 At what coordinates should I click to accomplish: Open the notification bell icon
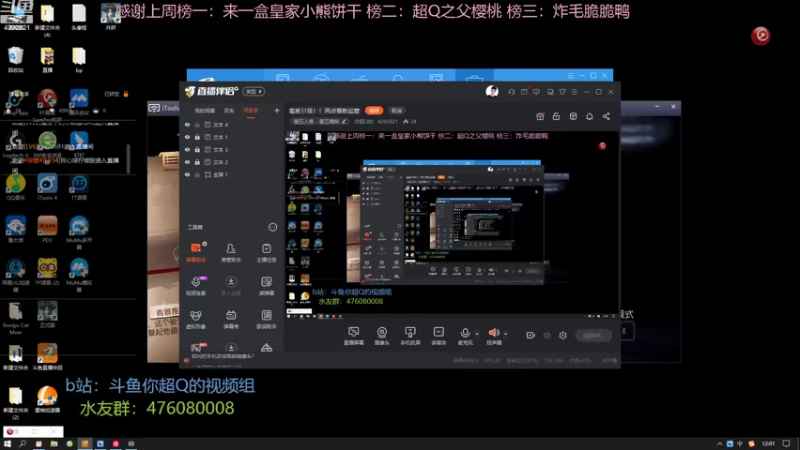(x=589, y=116)
